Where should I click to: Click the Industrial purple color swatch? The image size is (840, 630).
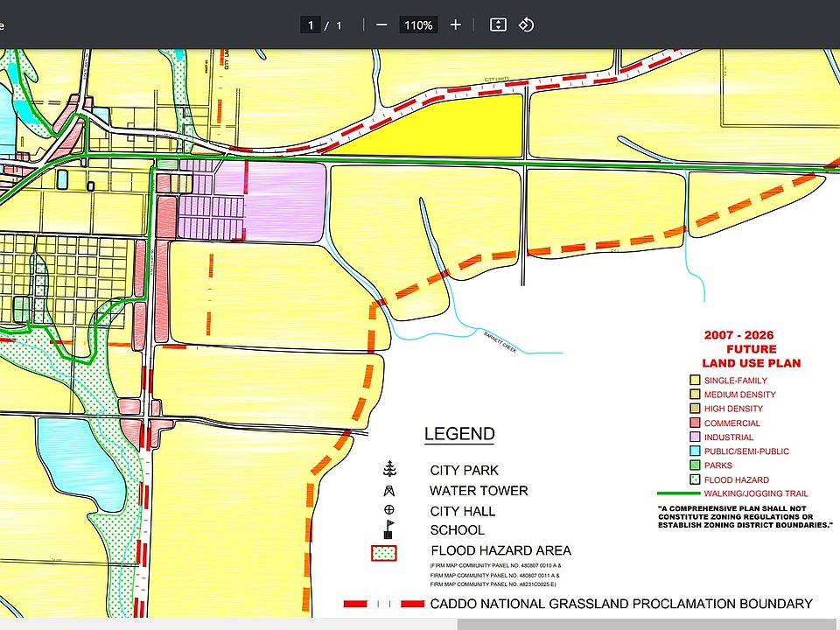(x=694, y=437)
